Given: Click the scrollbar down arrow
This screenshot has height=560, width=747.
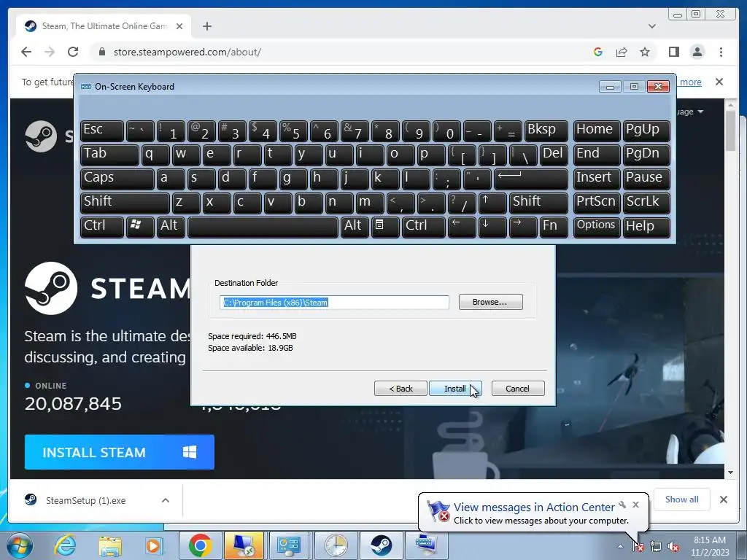Looking at the screenshot, I should [x=731, y=472].
